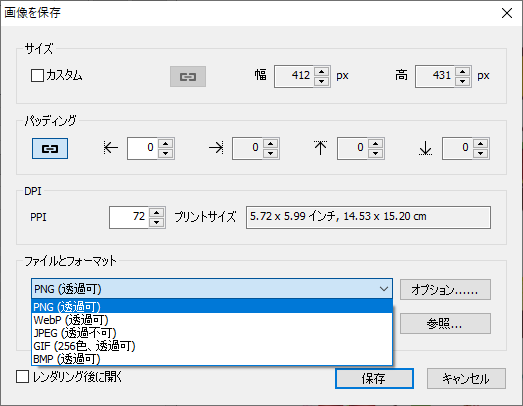Click the 保存 save button
Screen dimensions: 523x406
pyautogui.click(x=374, y=379)
